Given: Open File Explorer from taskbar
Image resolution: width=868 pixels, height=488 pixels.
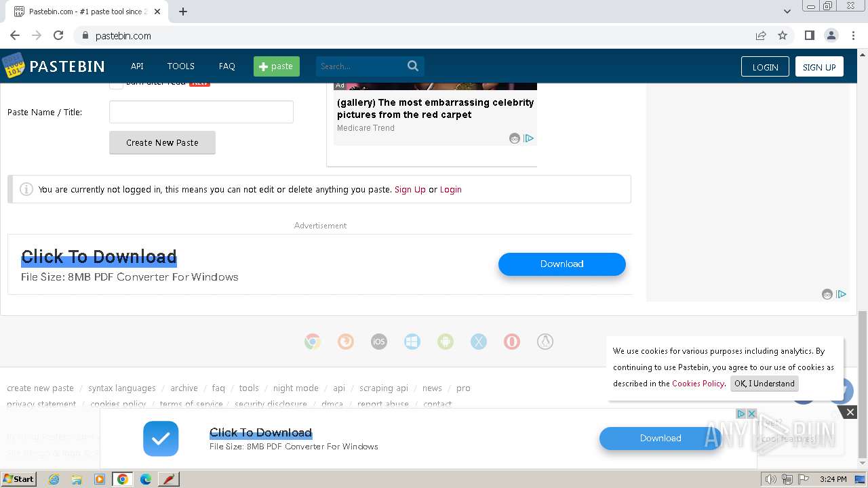Looking at the screenshot, I should pyautogui.click(x=77, y=479).
